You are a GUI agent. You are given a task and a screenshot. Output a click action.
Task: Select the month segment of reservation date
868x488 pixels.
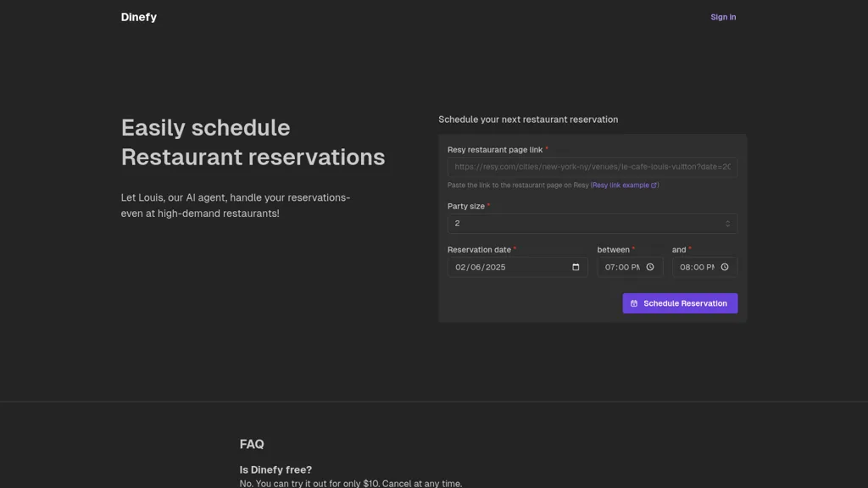(460, 267)
